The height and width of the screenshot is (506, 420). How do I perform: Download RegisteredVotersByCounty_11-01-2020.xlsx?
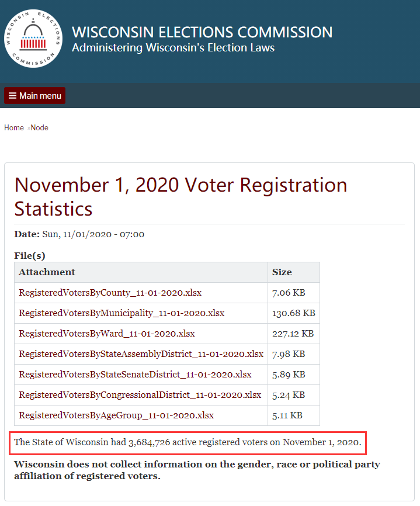110,293
